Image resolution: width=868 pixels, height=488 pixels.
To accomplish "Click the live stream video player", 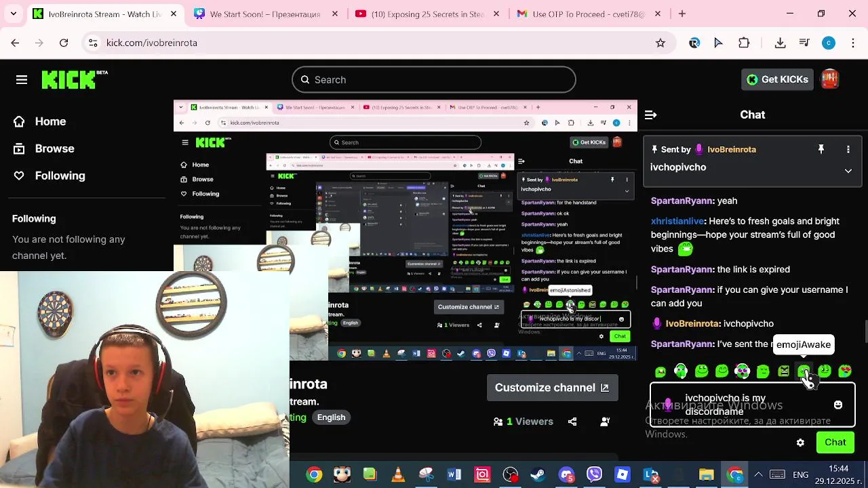I will [406, 230].
